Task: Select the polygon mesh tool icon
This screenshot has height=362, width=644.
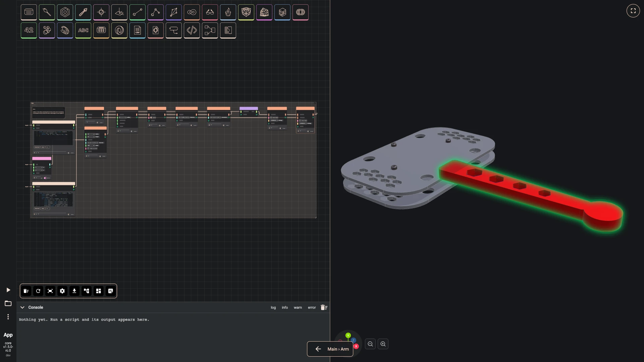Action: [174, 12]
